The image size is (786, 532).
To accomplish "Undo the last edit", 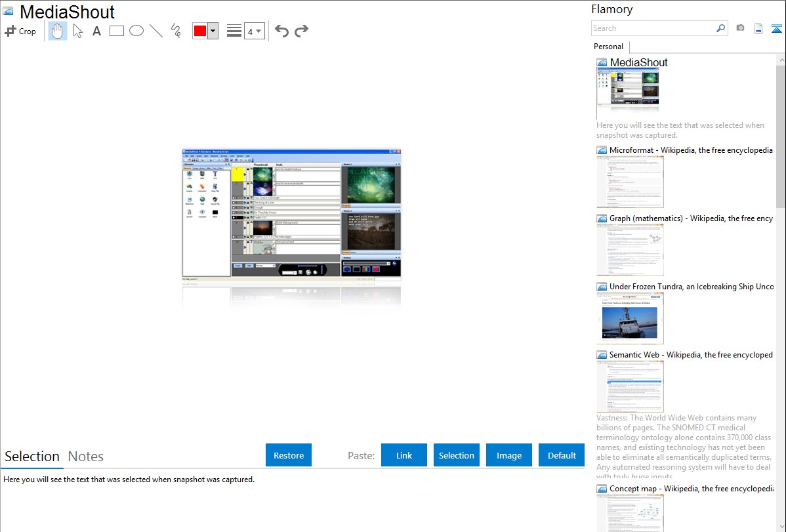I will point(281,31).
